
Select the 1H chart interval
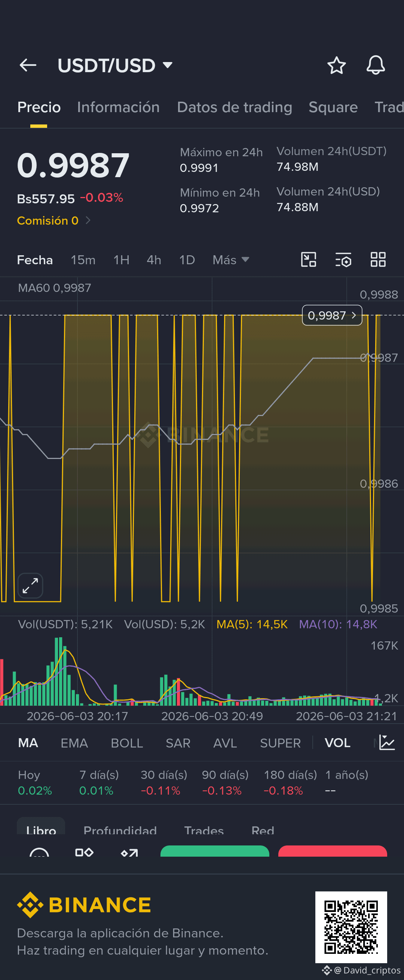pos(122,260)
